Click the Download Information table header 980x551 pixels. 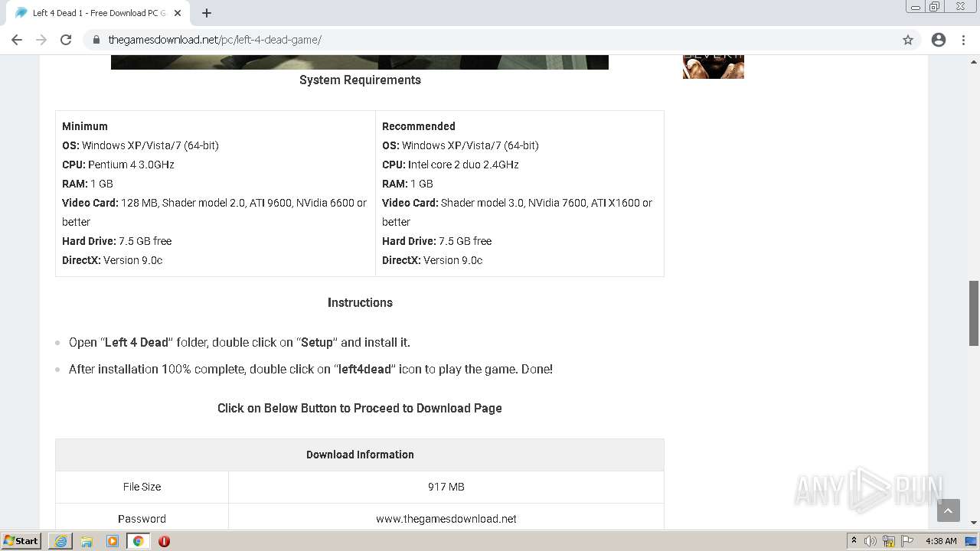(360, 455)
